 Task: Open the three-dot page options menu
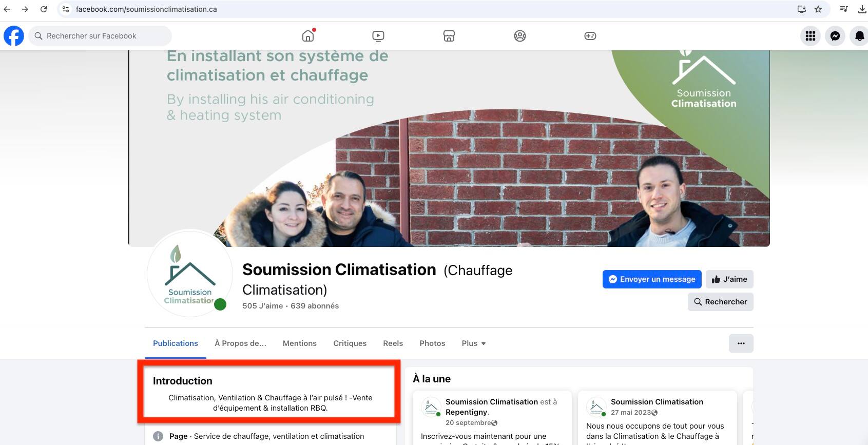pos(741,343)
